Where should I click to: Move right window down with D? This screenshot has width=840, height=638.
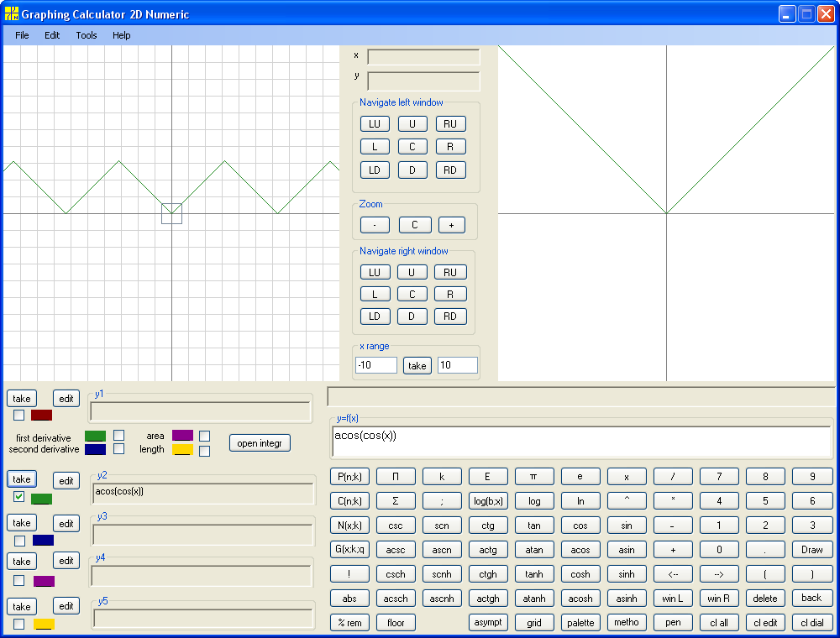coord(412,316)
